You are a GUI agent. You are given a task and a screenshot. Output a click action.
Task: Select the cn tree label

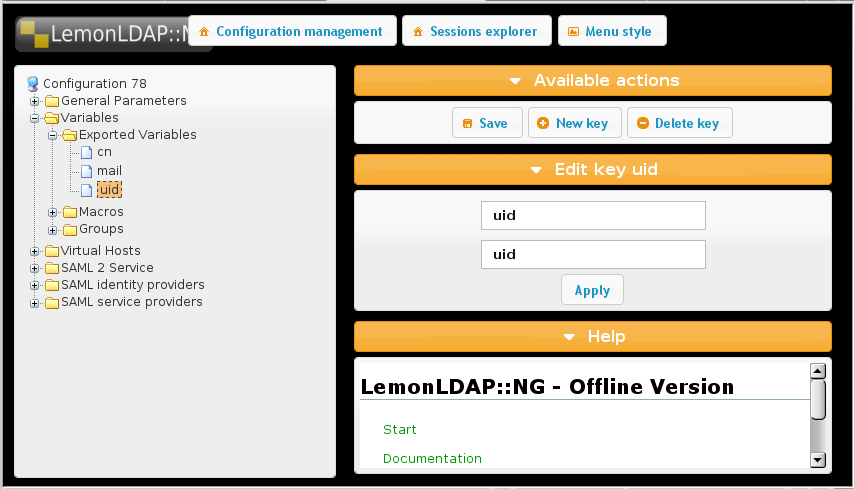[104, 152]
